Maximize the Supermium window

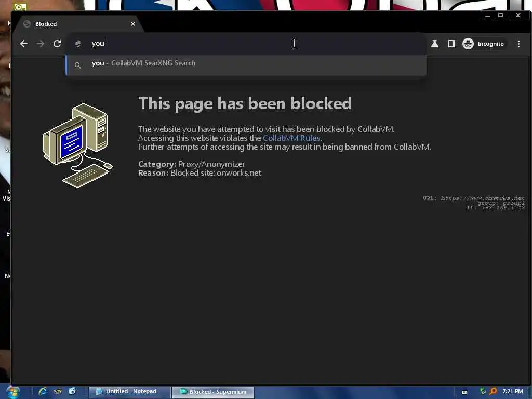[501, 15]
